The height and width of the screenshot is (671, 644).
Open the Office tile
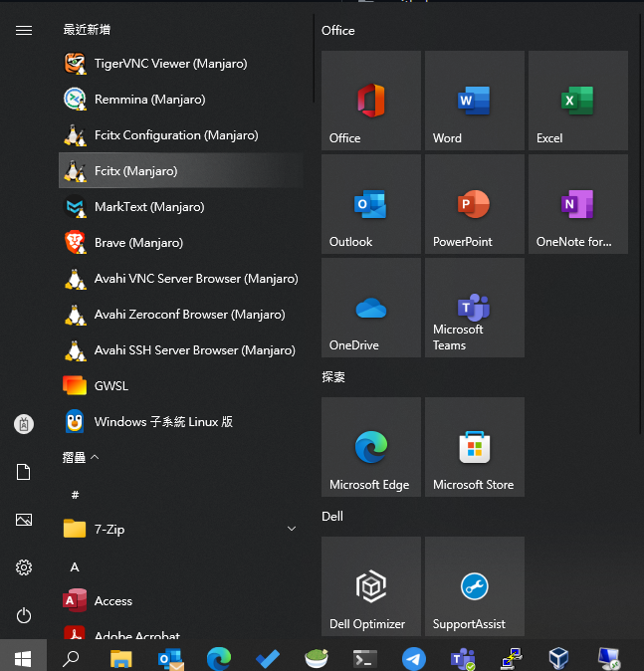(x=371, y=101)
